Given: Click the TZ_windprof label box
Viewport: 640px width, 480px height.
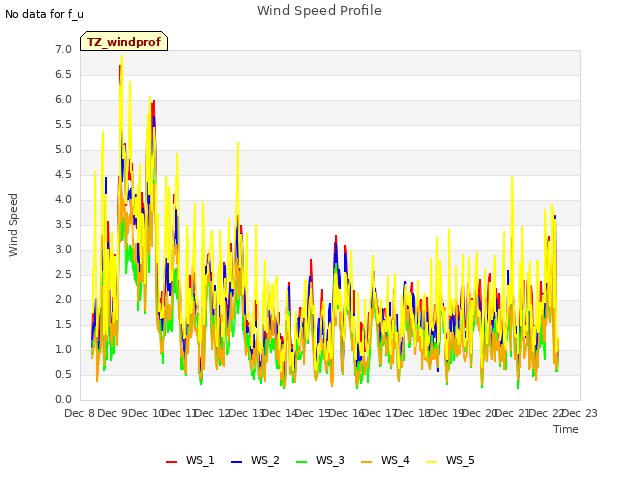Looking at the screenshot, I should click(x=124, y=41).
